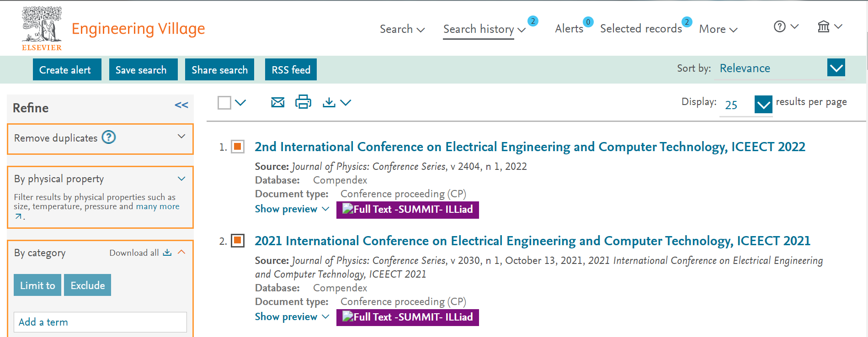Open the help question mark menu
Screen dimensions: 868x337
click(786, 26)
